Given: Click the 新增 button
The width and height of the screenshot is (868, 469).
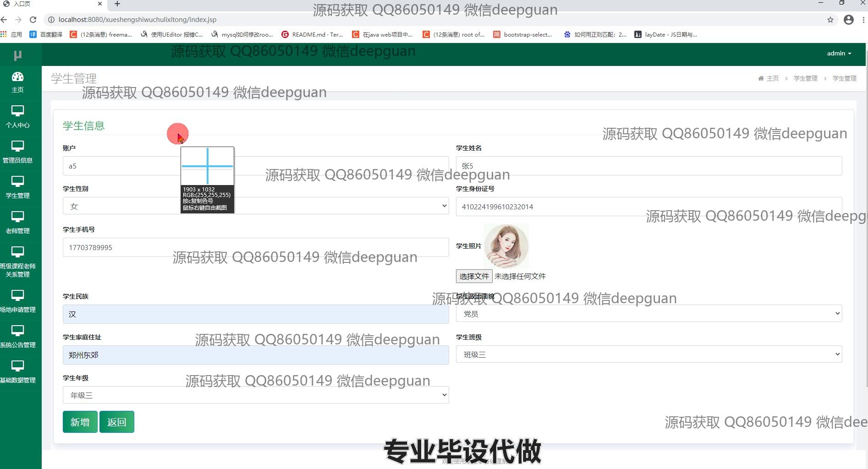Looking at the screenshot, I should coord(80,422).
